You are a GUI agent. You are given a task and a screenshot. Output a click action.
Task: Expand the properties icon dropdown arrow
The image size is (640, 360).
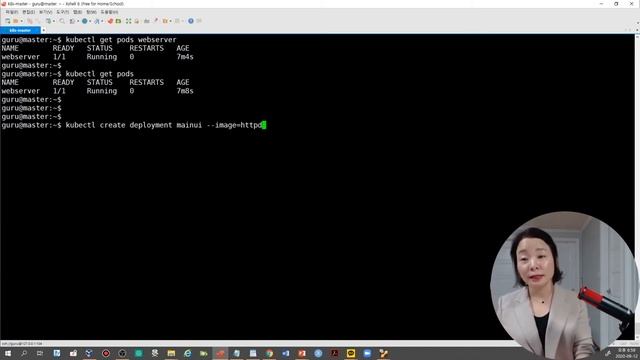point(54,21)
